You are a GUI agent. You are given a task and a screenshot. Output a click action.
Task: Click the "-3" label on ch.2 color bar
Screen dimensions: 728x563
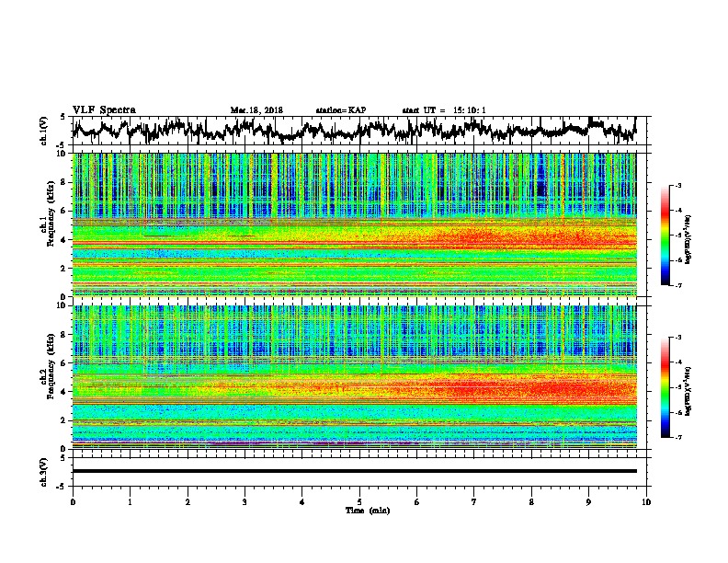click(x=677, y=338)
